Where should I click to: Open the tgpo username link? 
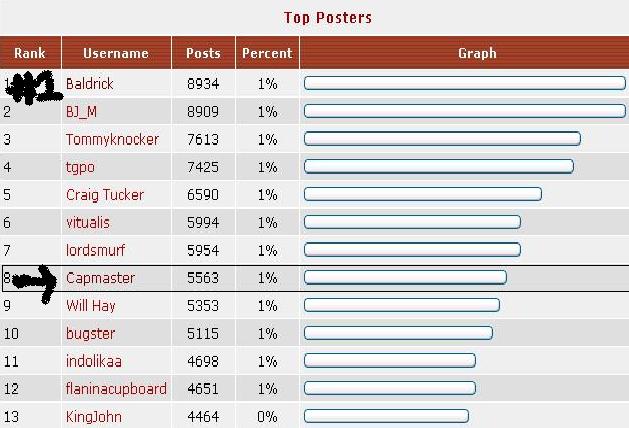point(80,167)
